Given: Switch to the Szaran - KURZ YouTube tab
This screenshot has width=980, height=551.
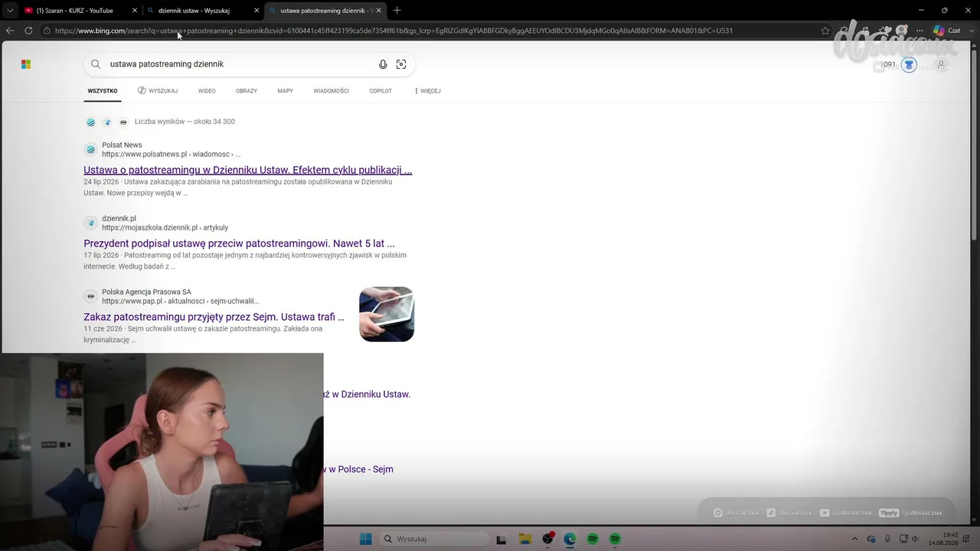Looking at the screenshot, I should pyautogui.click(x=80, y=11).
